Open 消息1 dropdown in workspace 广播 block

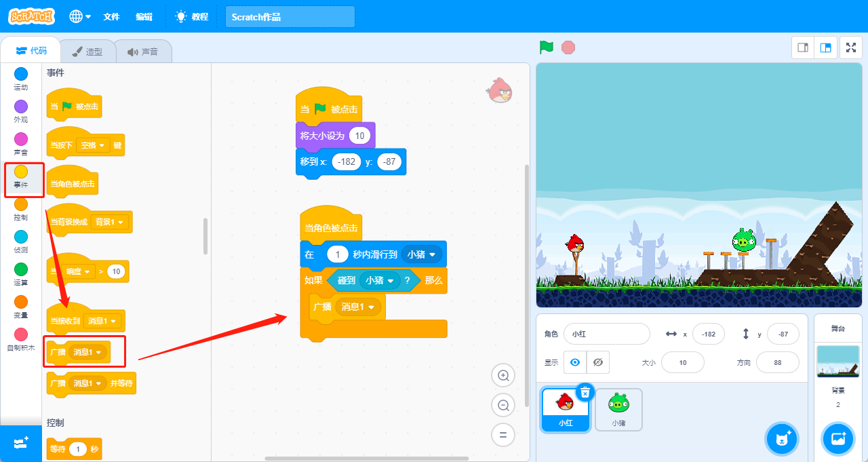click(x=358, y=307)
